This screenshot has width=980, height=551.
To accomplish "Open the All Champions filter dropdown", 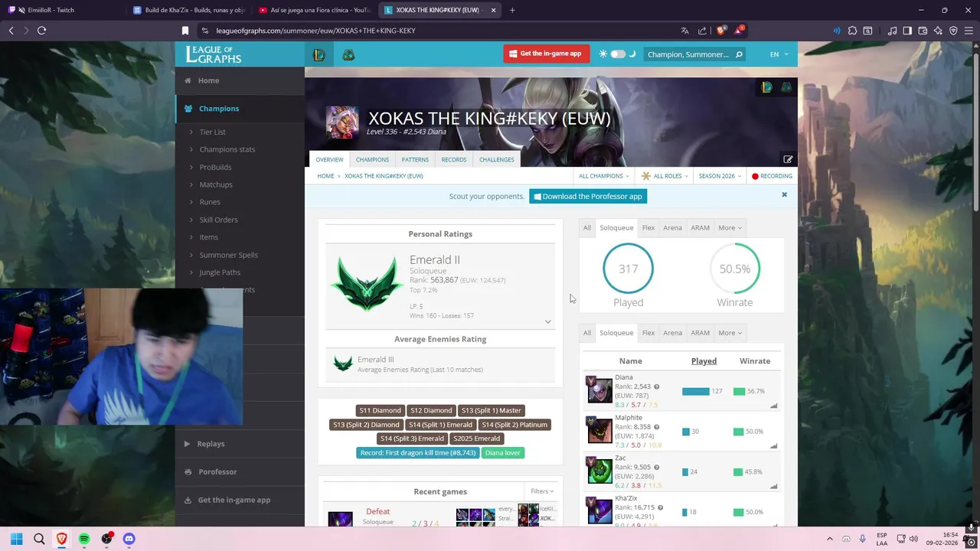I will (x=604, y=176).
